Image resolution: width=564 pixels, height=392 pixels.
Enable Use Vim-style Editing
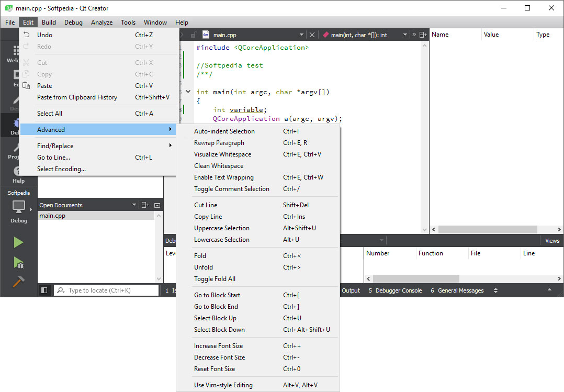[x=223, y=385]
